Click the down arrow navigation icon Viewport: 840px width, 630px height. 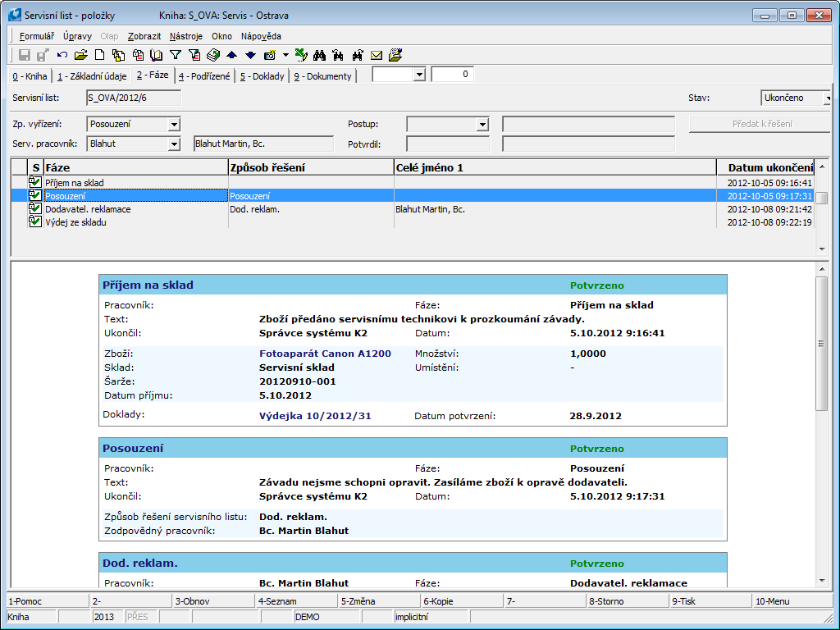click(x=250, y=55)
